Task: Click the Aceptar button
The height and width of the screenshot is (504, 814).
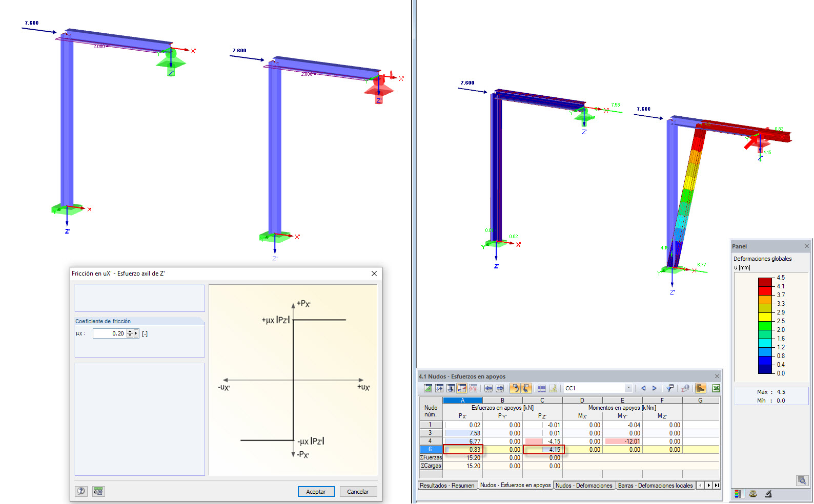Action: 316,492
